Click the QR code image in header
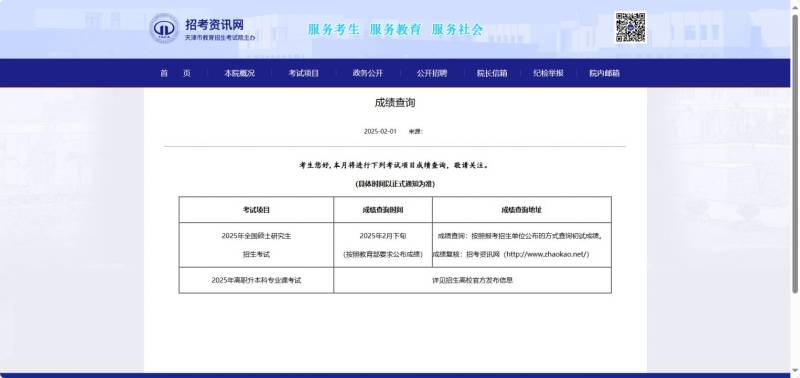This screenshot has width=800, height=378. pos(631,27)
